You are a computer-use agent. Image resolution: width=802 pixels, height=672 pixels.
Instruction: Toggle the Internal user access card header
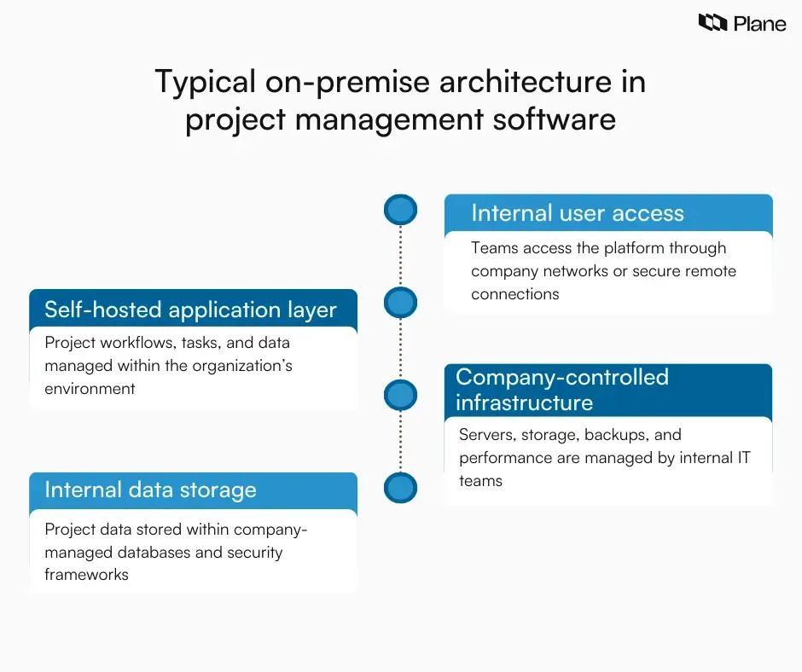(x=607, y=213)
